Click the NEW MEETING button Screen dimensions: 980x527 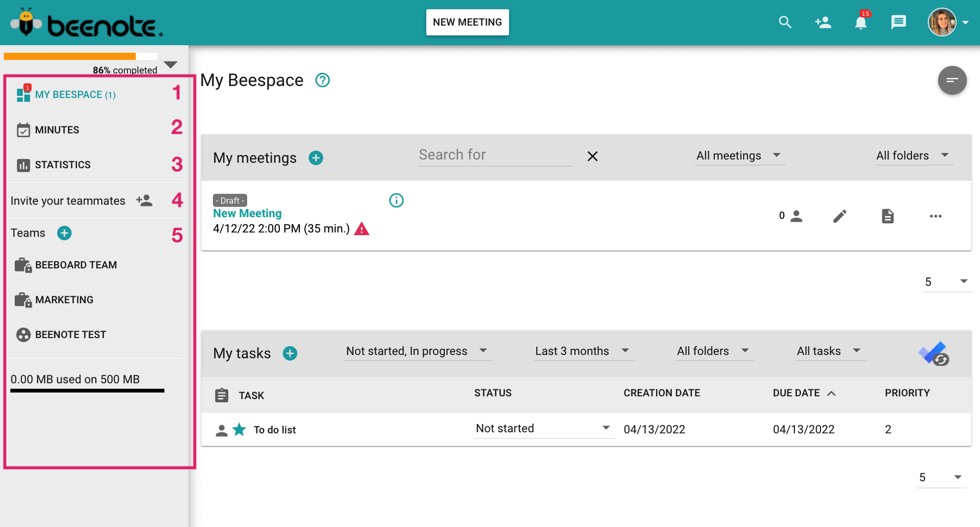coord(468,22)
